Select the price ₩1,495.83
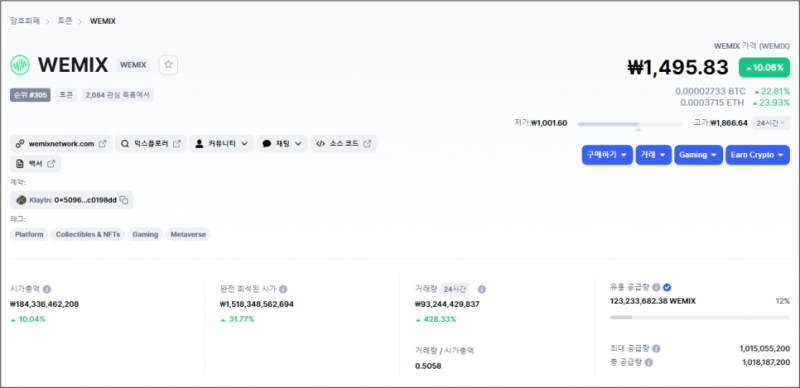 (x=678, y=67)
